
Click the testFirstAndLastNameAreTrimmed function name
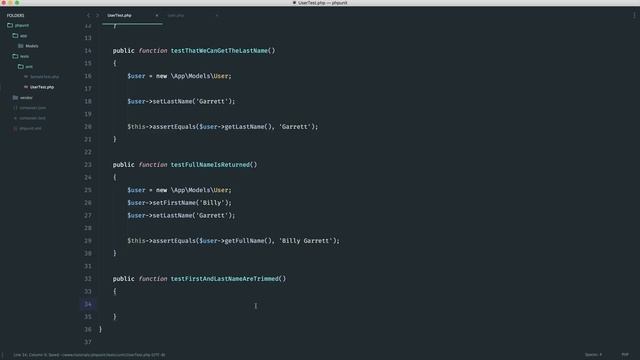224,279
